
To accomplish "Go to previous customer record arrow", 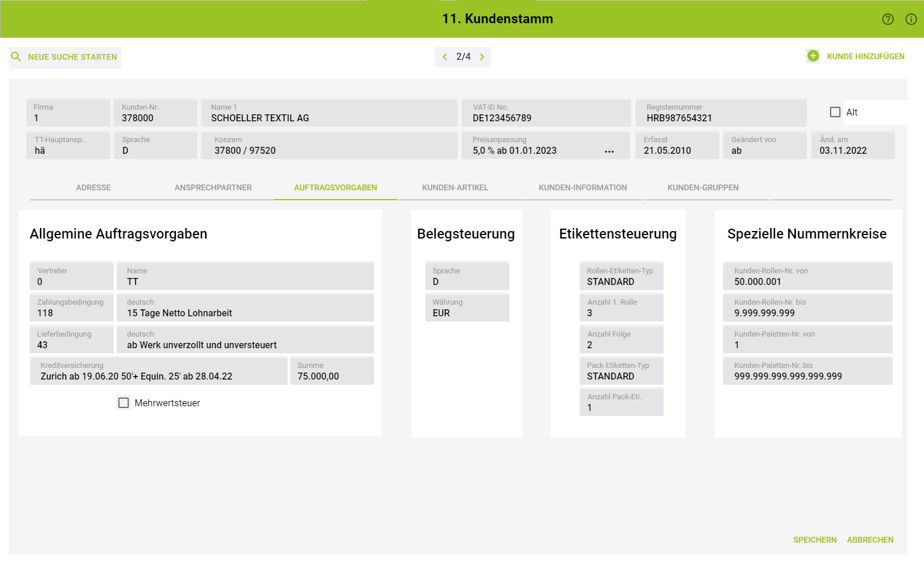I will tap(445, 57).
